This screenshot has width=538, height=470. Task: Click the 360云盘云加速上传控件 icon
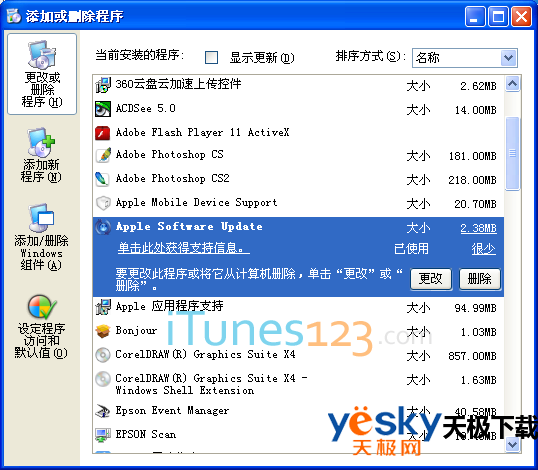point(103,85)
